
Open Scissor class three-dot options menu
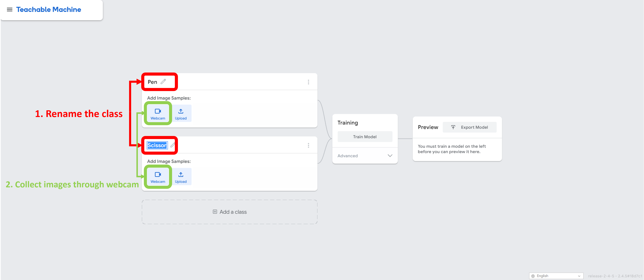coord(308,145)
